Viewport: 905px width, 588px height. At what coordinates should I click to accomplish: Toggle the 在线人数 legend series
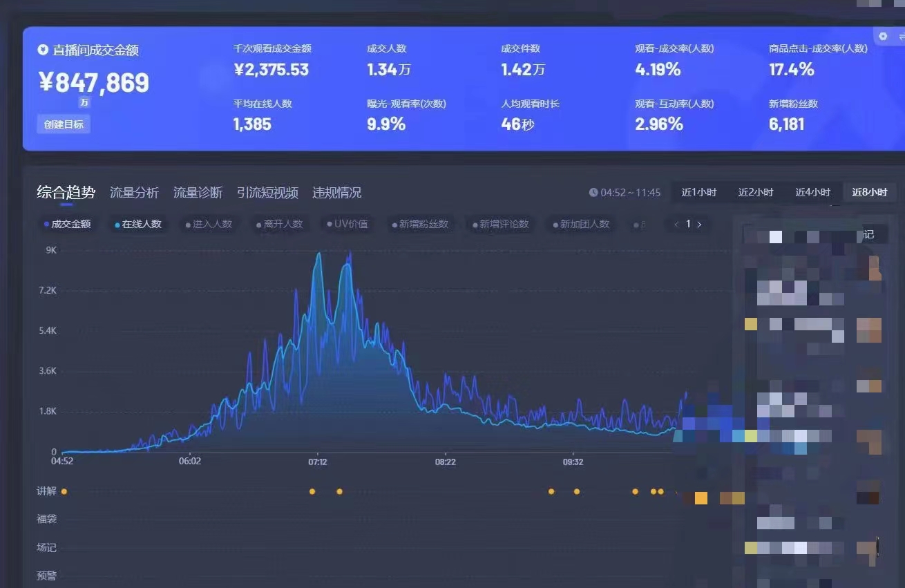138,224
